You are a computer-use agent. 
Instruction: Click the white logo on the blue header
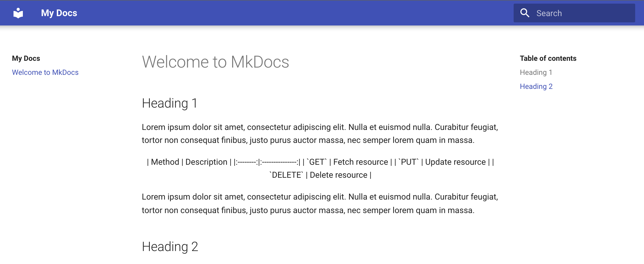18,13
